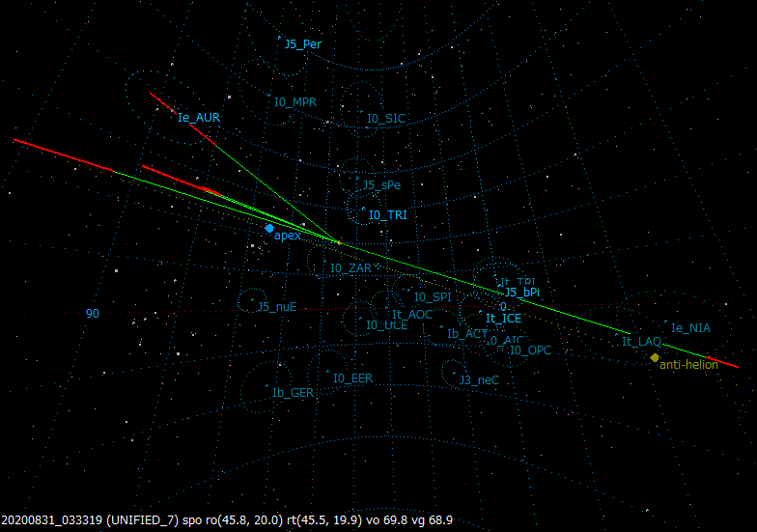Click the 90 degree longitude label
757x532 pixels.
93,314
